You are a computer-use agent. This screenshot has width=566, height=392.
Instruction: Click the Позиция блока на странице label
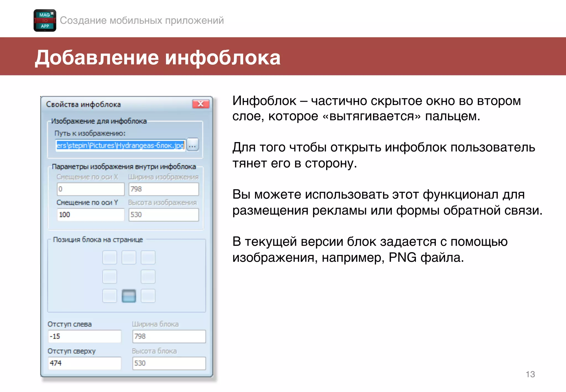[x=98, y=240]
